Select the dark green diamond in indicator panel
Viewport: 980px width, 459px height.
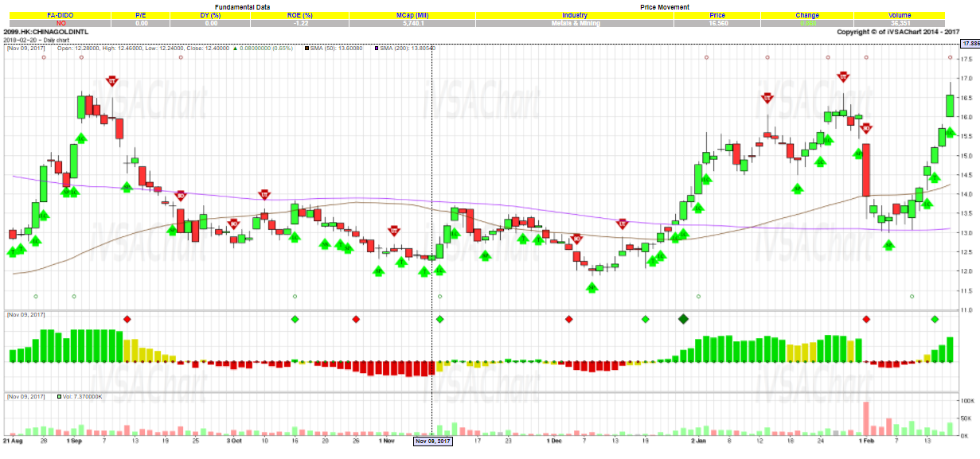click(x=682, y=319)
